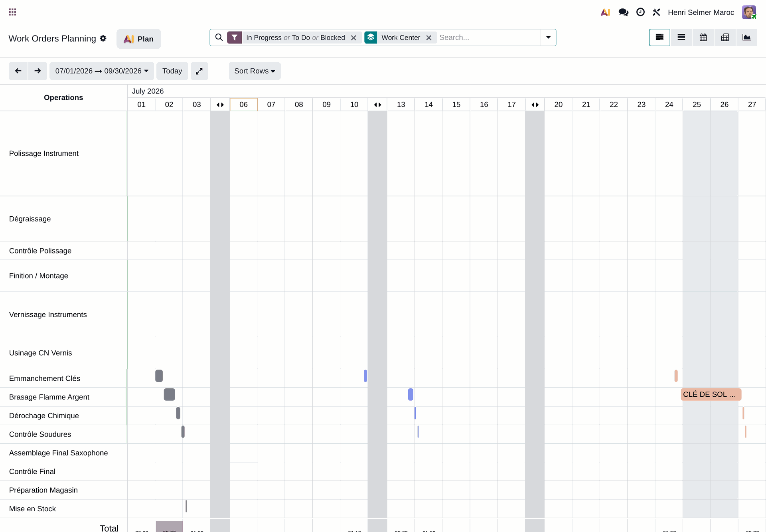Open the apps grid menu
The height and width of the screenshot is (532, 766).
coord(12,12)
